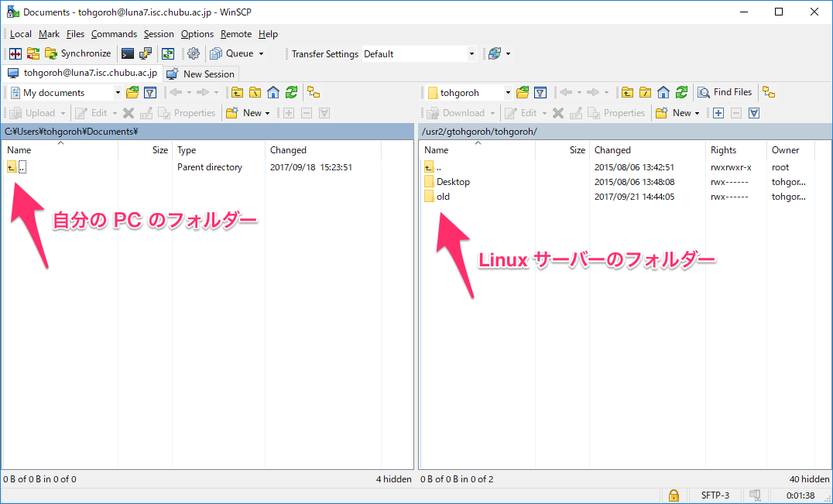Viewport: 833px width, 504px height.
Task: Click the blue plus Select Files icon
Action: tap(718, 113)
